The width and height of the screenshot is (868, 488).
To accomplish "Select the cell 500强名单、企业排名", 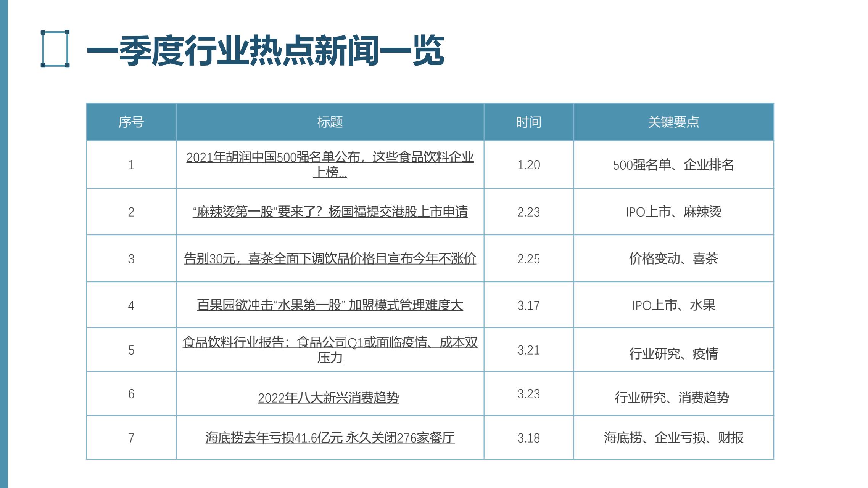I will pos(673,165).
